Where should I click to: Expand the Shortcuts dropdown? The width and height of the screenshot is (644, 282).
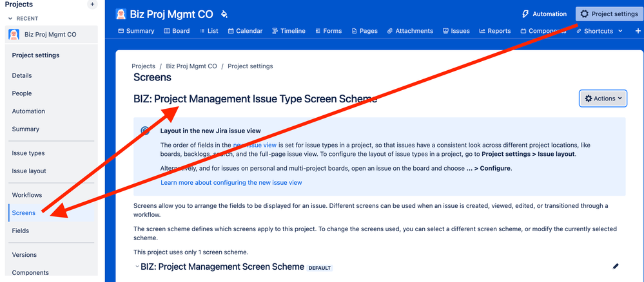click(x=600, y=31)
